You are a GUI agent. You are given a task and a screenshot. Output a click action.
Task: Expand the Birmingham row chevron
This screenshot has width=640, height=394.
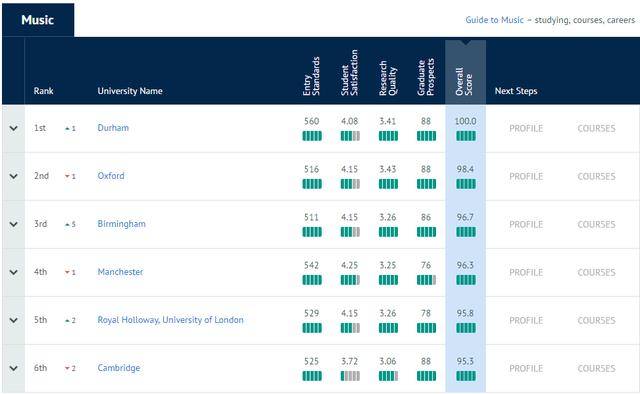tap(13, 224)
